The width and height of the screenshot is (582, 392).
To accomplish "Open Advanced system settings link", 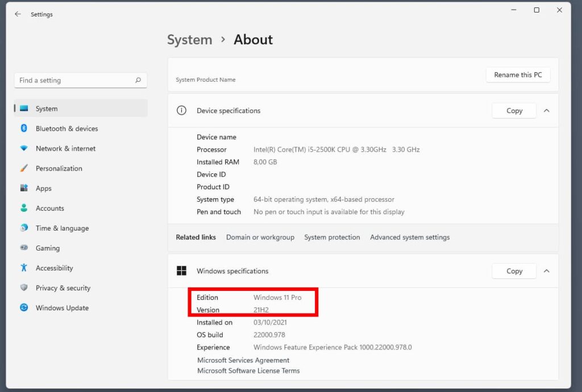I will 409,237.
